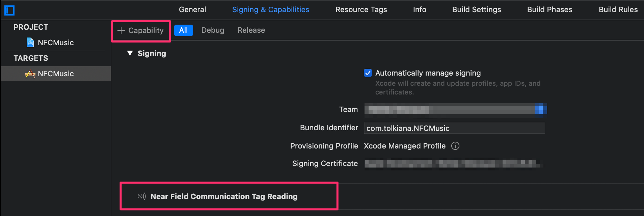Click the NFCMusic project file icon
Image resolution: width=644 pixels, height=216 pixels.
coord(30,43)
